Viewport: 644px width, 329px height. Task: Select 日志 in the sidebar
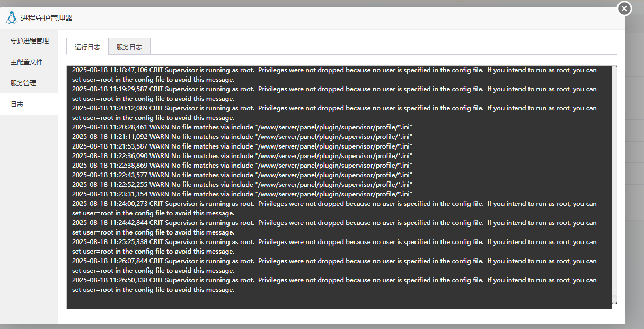29,105
